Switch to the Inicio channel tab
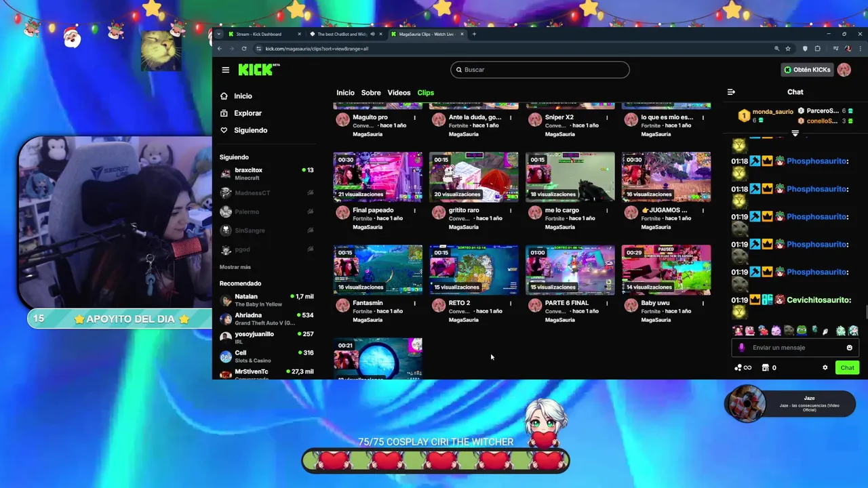The height and width of the screenshot is (488, 868). [345, 93]
